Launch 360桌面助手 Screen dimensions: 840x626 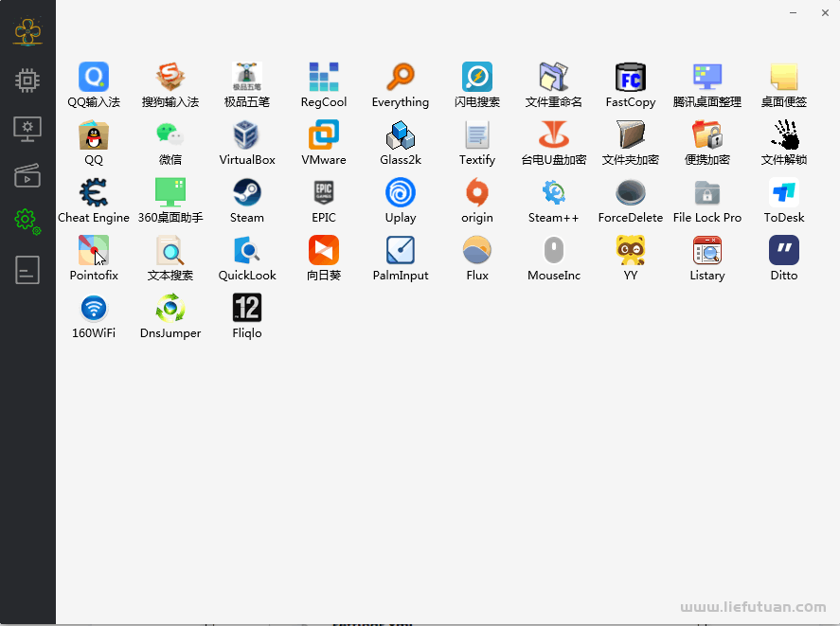[x=170, y=193]
